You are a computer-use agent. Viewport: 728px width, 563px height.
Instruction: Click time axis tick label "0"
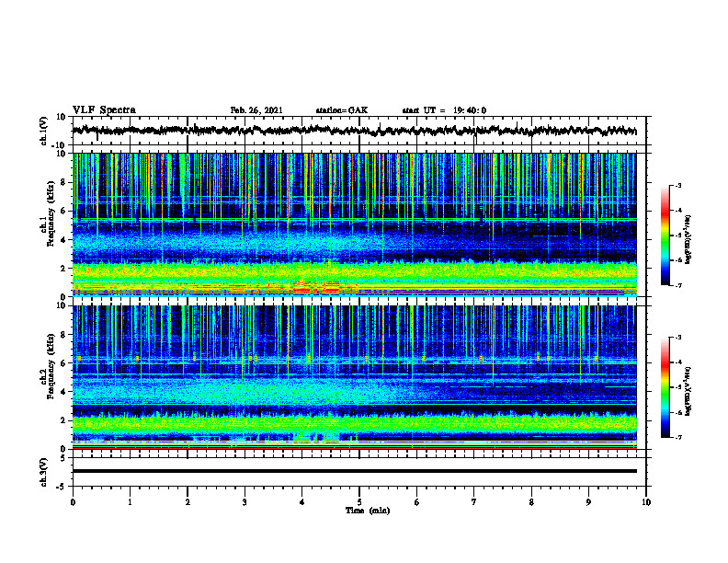[73, 502]
